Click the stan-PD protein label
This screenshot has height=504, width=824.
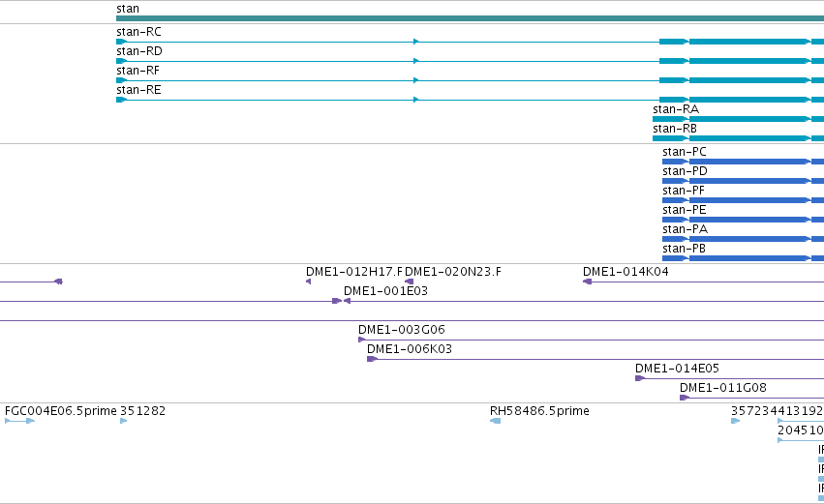click(685, 171)
